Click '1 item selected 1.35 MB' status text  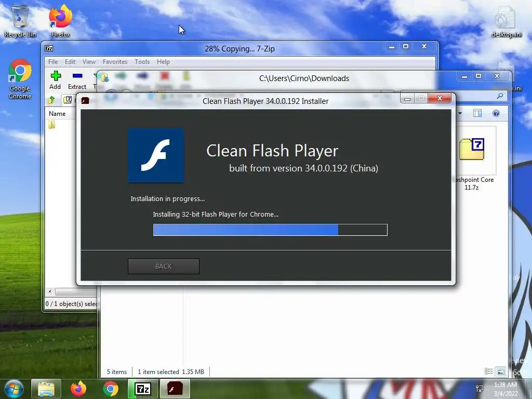point(171,372)
